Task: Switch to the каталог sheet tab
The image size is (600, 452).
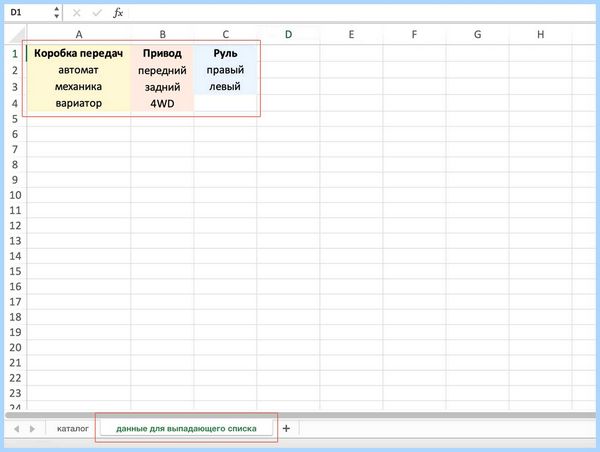Action: (x=73, y=429)
